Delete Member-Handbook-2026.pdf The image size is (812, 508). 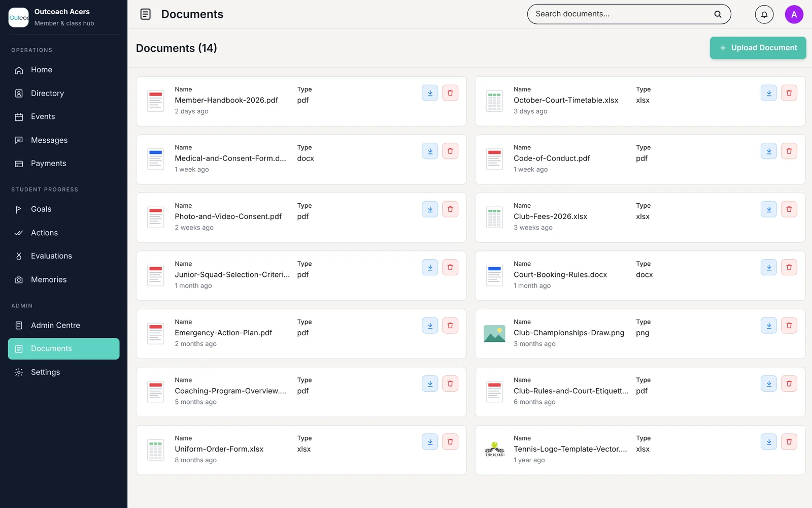(x=450, y=93)
